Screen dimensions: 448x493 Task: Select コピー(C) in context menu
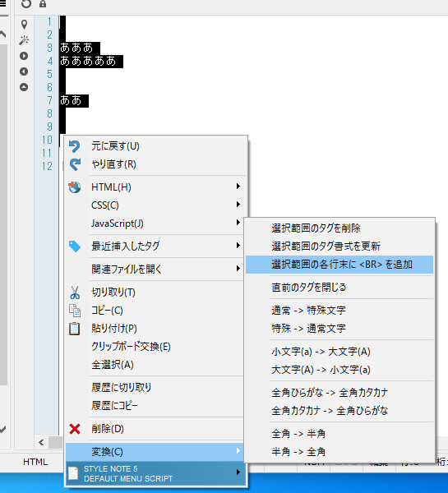156,311
